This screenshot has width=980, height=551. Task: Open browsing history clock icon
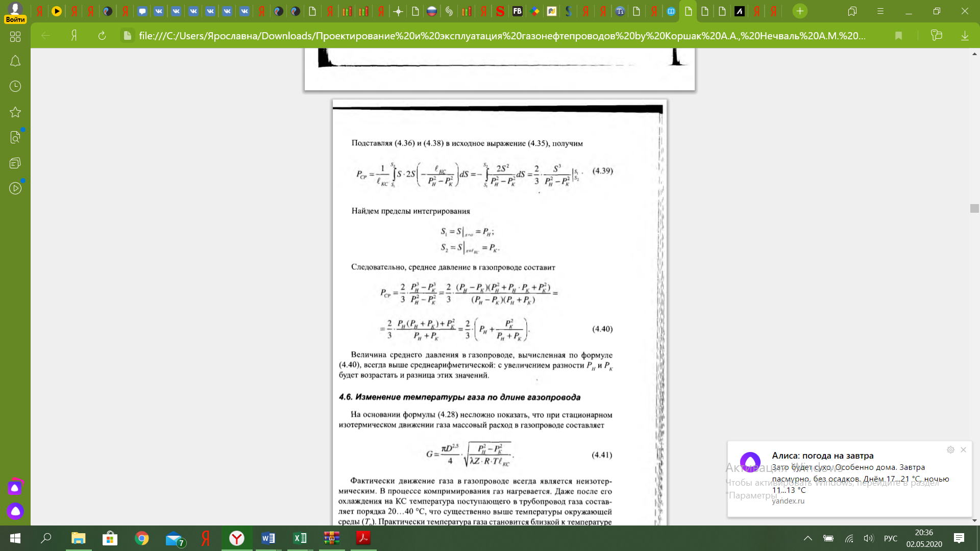[15, 86]
